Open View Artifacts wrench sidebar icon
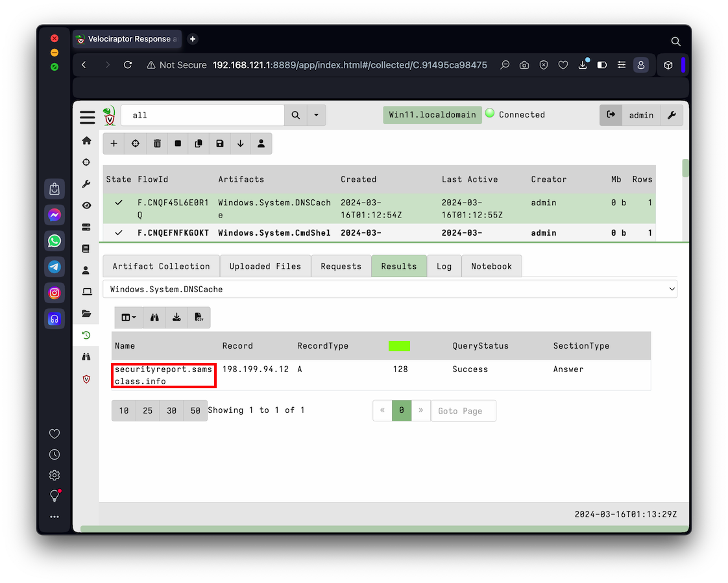The height and width of the screenshot is (583, 728). tap(86, 184)
